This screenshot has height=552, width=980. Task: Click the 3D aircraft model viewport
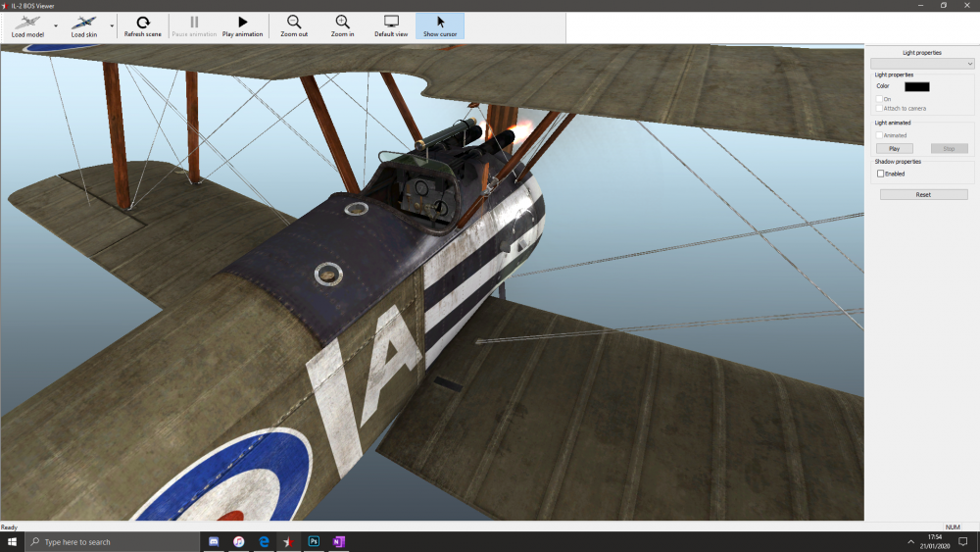(x=432, y=282)
